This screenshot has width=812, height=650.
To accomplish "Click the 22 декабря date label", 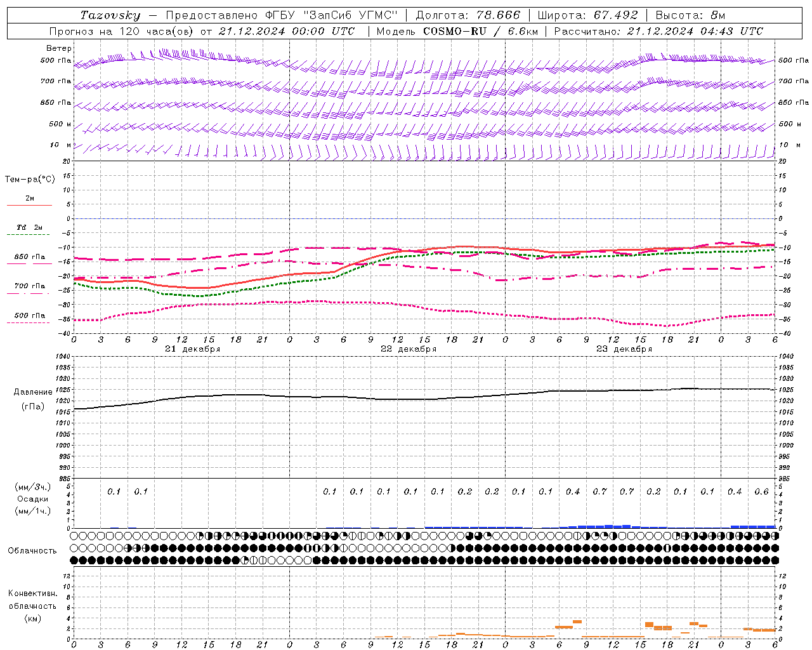I will coord(409,349).
